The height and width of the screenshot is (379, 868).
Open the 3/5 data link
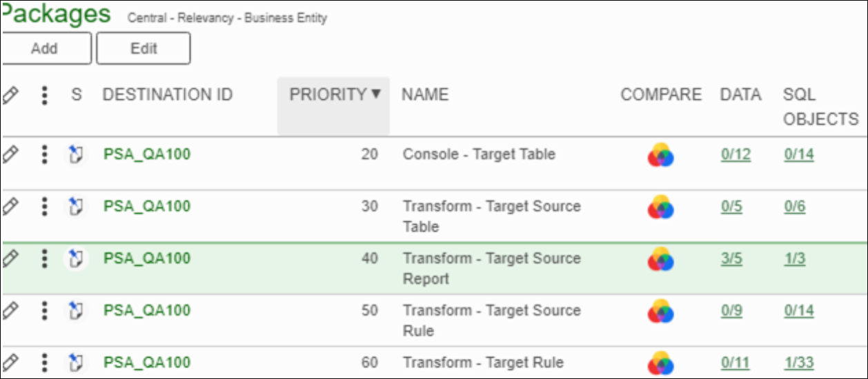point(731,259)
